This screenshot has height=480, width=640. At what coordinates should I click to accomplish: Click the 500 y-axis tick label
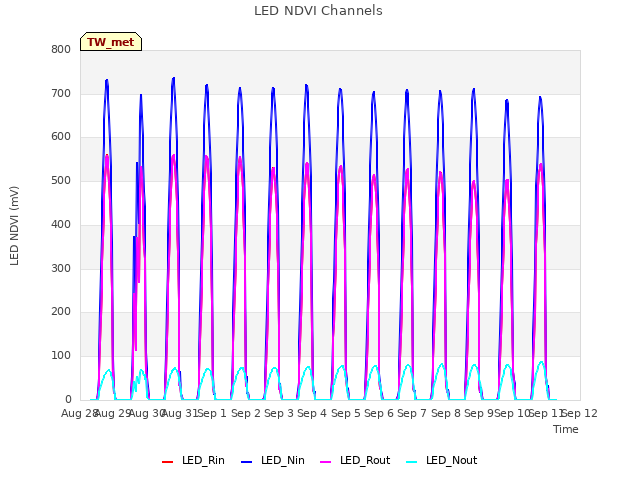61,180
